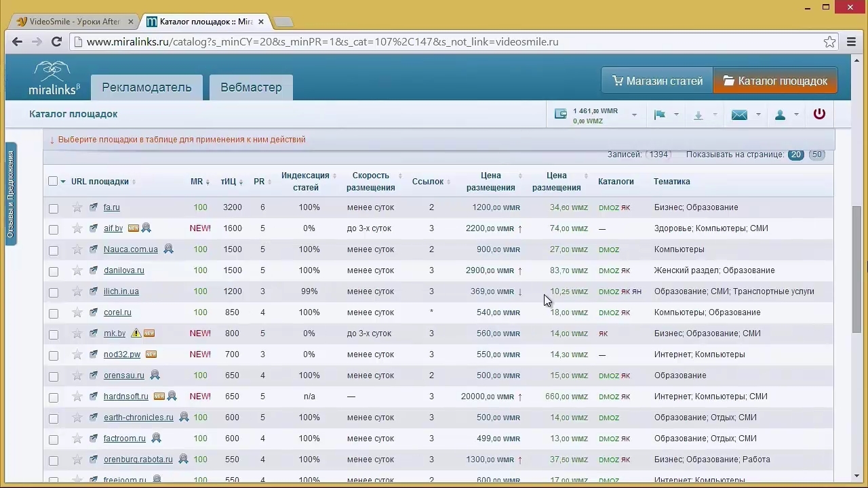
Task: Open fa.ru in new window icon
Action: pos(94,207)
